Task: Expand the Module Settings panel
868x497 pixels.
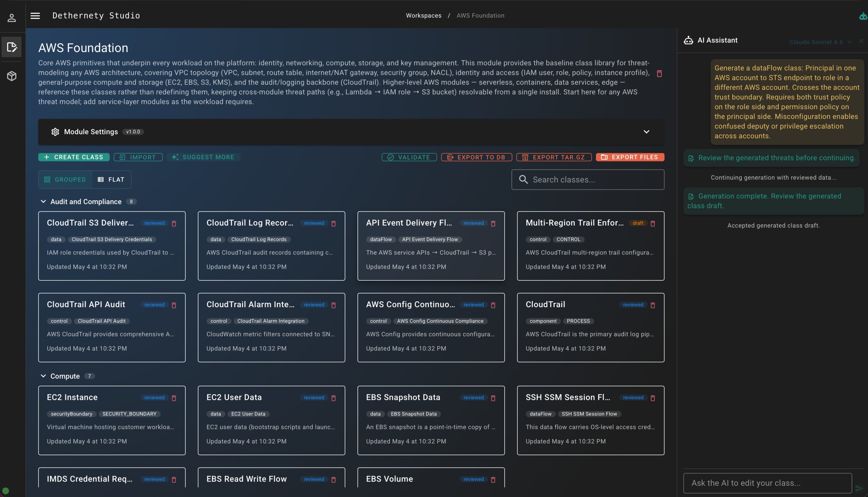Action: click(x=646, y=132)
